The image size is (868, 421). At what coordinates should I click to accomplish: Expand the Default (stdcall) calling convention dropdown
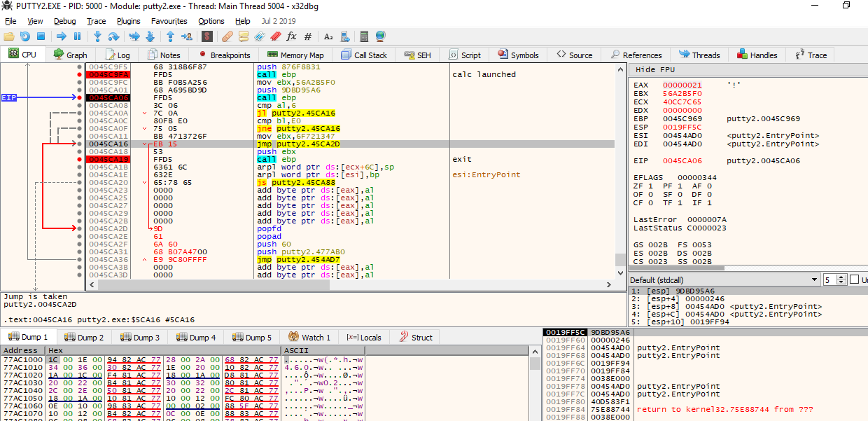pos(814,280)
